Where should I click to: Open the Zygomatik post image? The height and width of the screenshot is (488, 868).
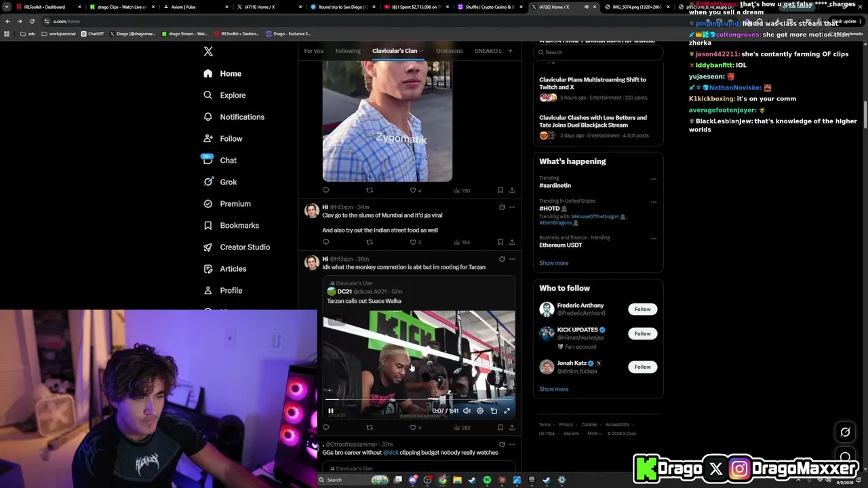pyautogui.click(x=387, y=121)
